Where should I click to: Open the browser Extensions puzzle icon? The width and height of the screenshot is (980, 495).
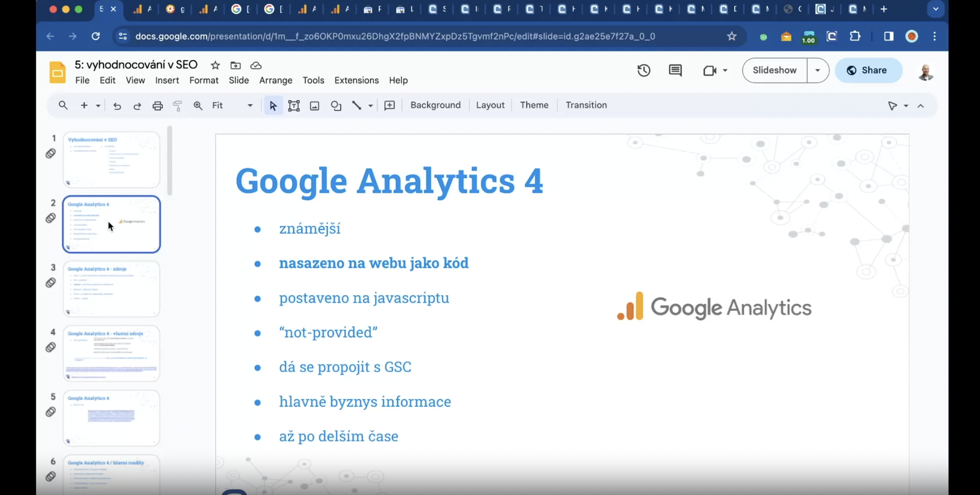tap(855, 36)
